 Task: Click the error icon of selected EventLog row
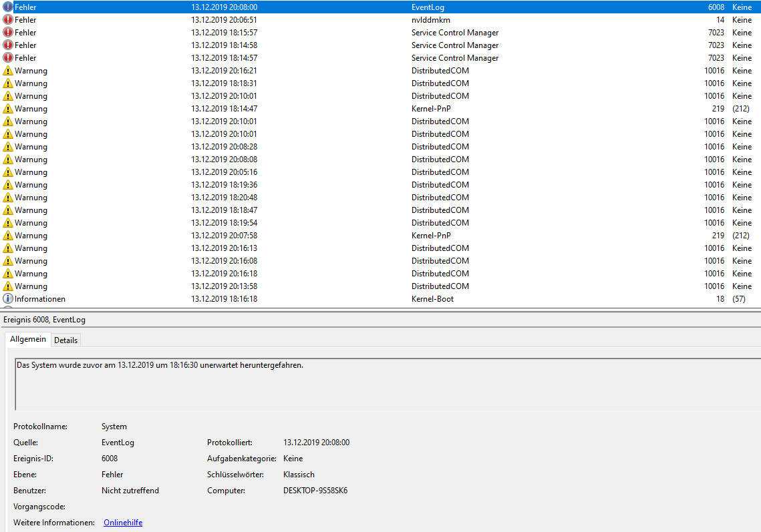pos(8,7)
